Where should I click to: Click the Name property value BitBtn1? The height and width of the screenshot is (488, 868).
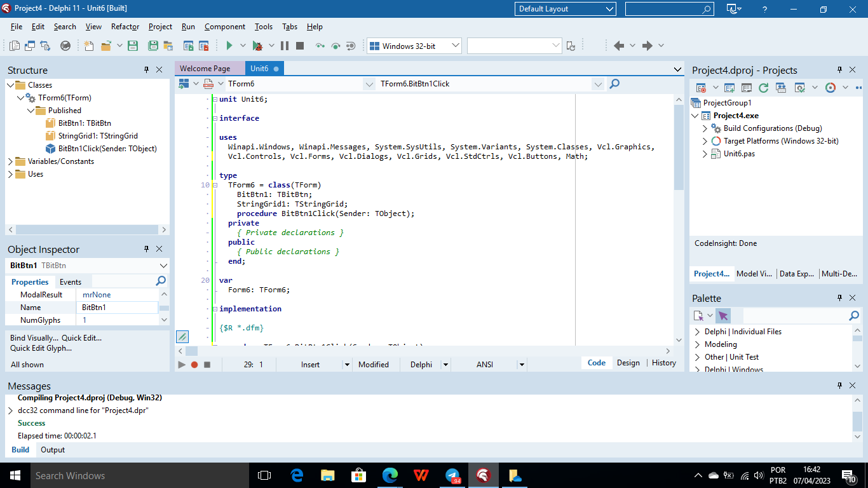coord(117,308)
